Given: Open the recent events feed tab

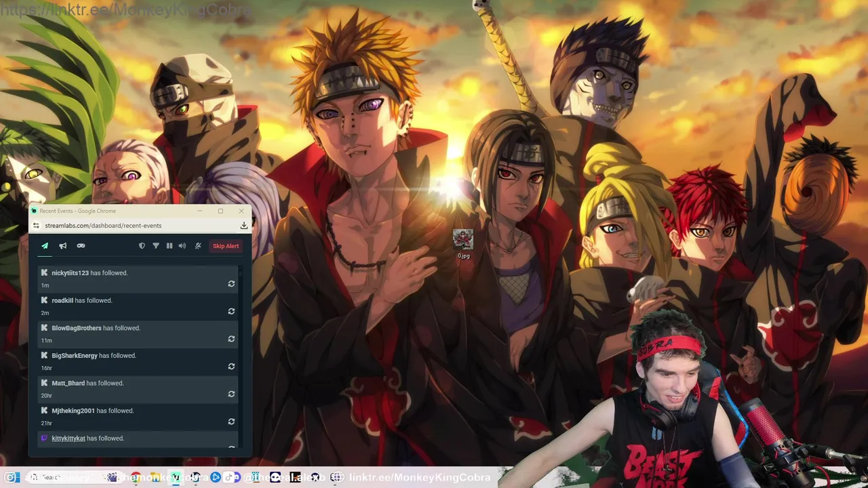Looking at the screenshot, I should [45, 246].
